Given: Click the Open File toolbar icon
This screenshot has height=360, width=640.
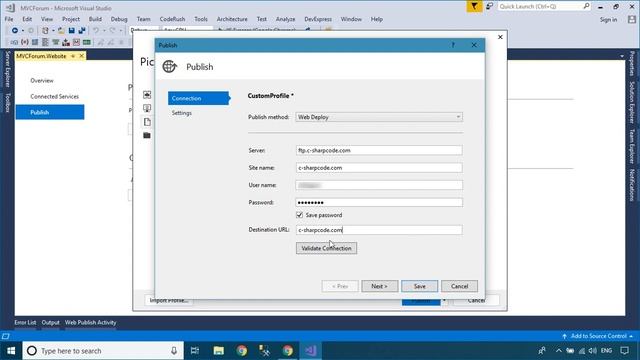Looking at the screenshot, I should click(61, 31).
